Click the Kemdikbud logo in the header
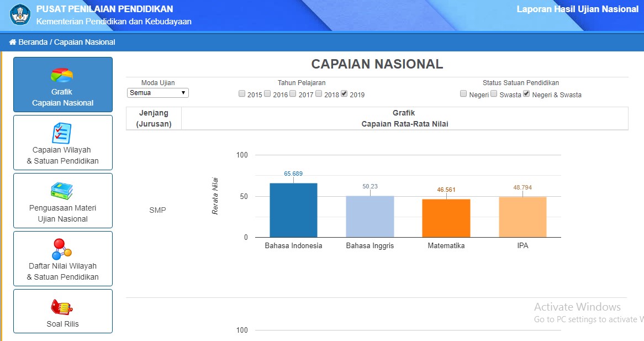The height and width of the screenshot is (341, 644). pyautogui.click(x=20, y=15)
